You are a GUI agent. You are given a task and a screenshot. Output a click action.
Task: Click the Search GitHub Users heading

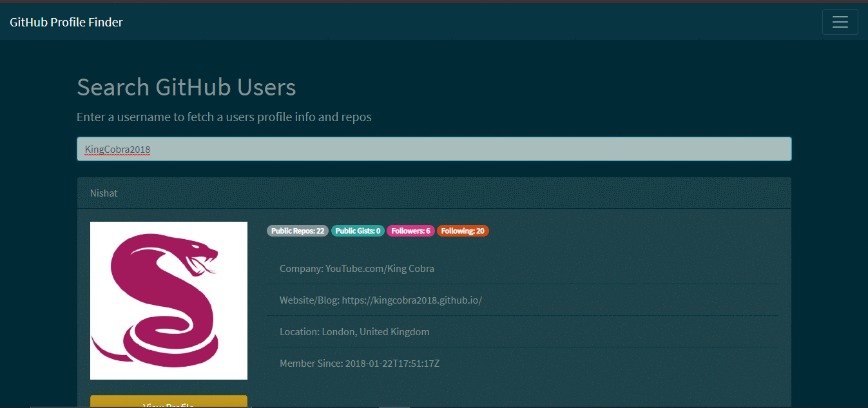186,87
